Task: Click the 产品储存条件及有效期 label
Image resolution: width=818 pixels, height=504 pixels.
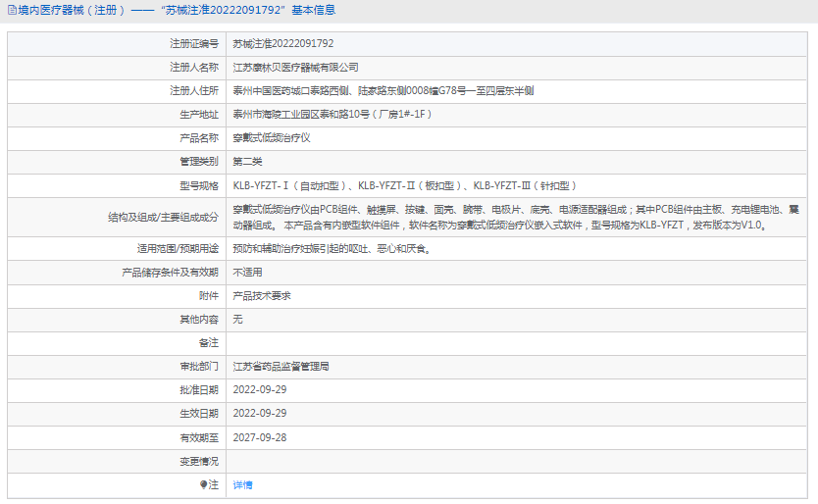Action: (170, 273)
